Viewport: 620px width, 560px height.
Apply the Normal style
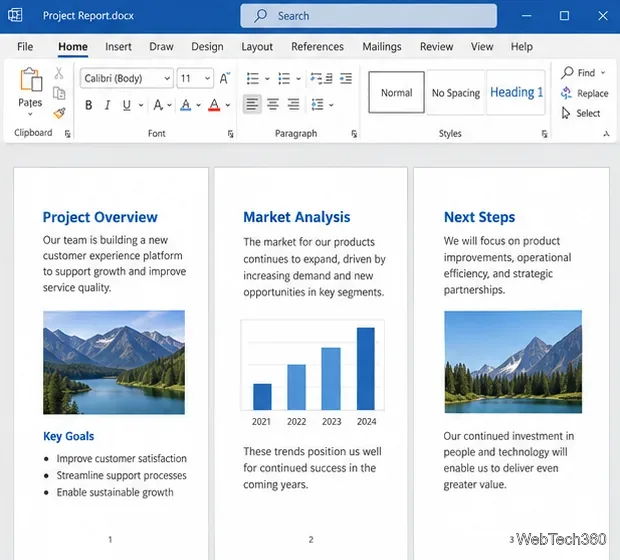397,93
